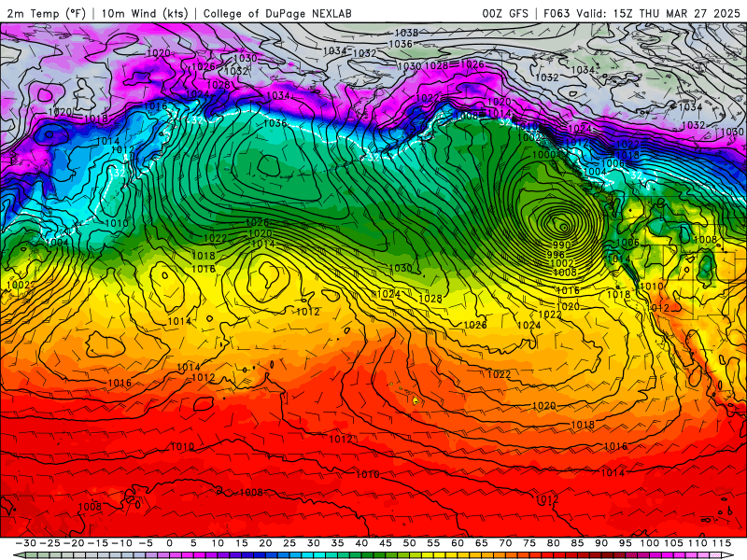Click the 50 temperature scale label
747x560 pixels.
click(x=409, y=543)
